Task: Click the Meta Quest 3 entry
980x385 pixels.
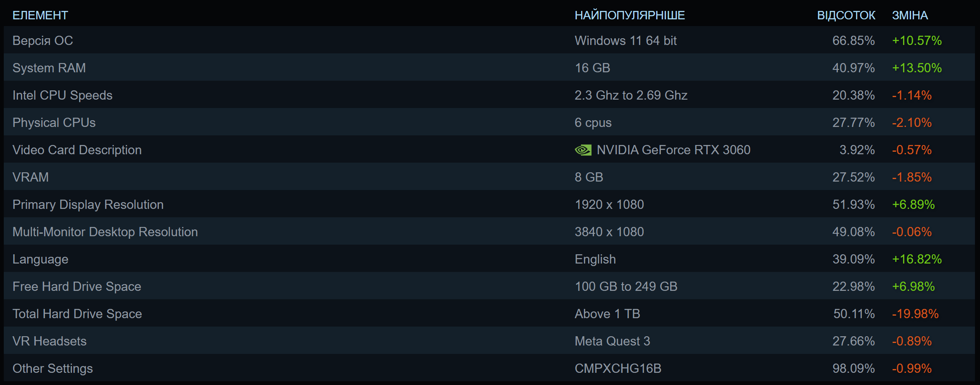Action: 612,341
